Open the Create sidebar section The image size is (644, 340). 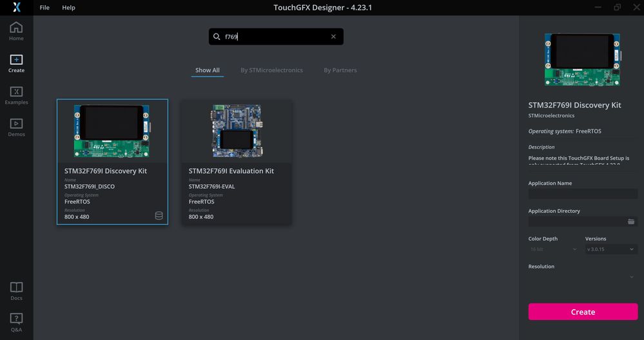(x=16, y=63)
